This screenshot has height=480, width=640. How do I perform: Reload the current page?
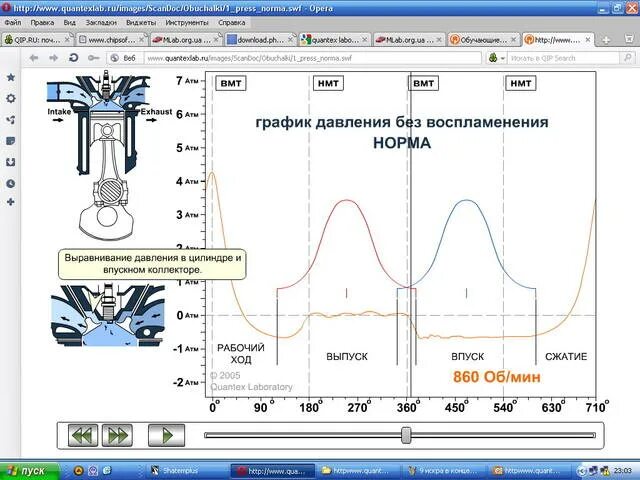click(x=73, y=58)
